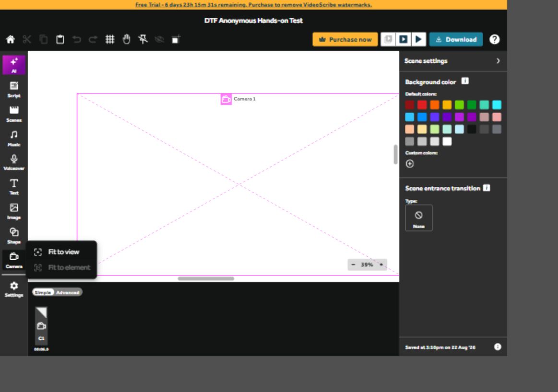Screen dimensions: 558x392
Task: Show Scene entrance transition info
Action: tap(487, 188)
